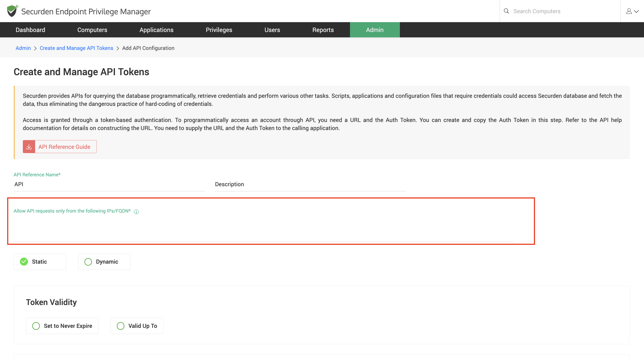Open the API Reference Guide button
Screen dimensions: 644x363
[64, 147]
